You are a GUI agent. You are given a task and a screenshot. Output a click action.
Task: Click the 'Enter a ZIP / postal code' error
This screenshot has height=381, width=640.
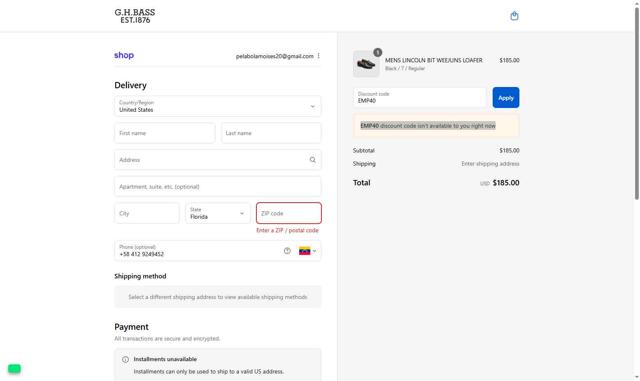[287, 230]
